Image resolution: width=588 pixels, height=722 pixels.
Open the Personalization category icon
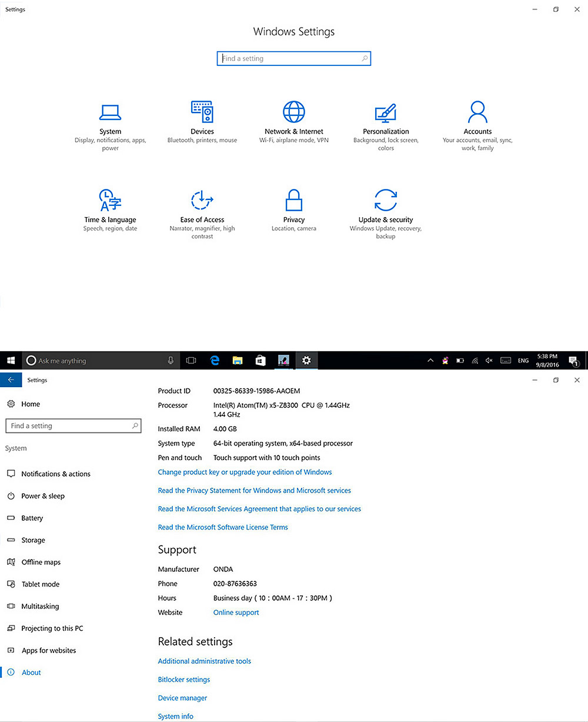tap(386, 113)
